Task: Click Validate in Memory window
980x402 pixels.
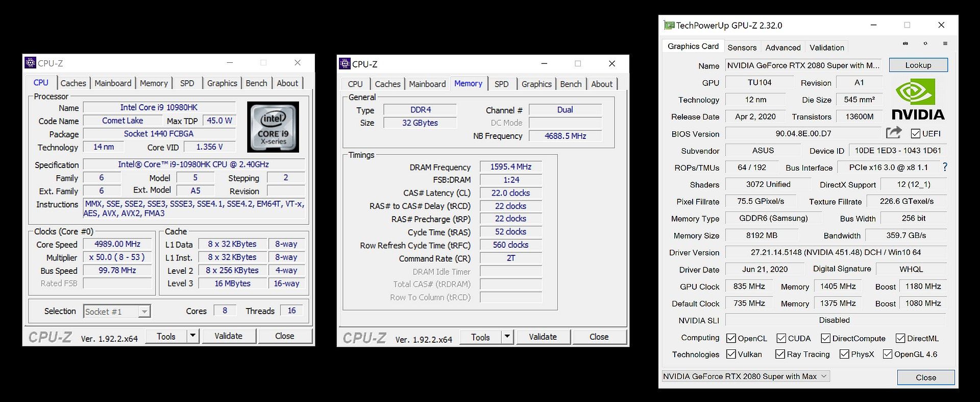Action: coord(543,337)
